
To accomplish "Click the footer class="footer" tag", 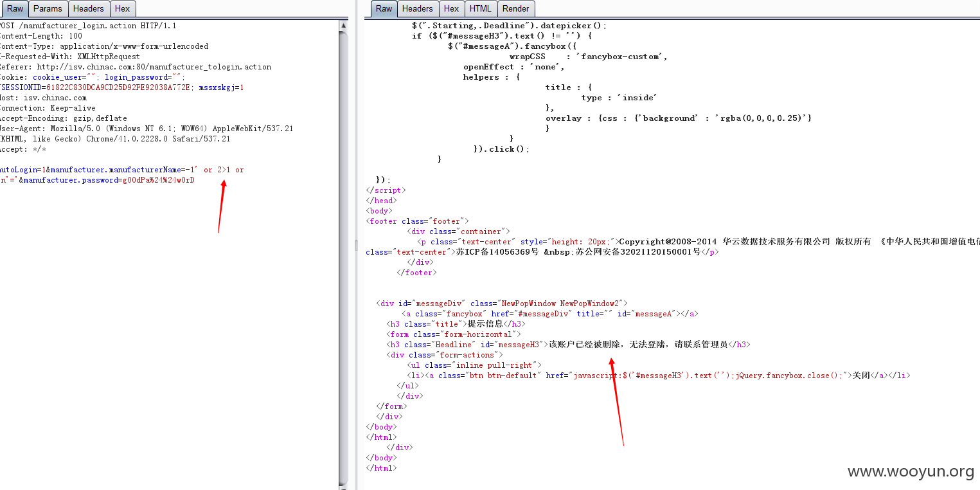I will (x=418, y=221).
